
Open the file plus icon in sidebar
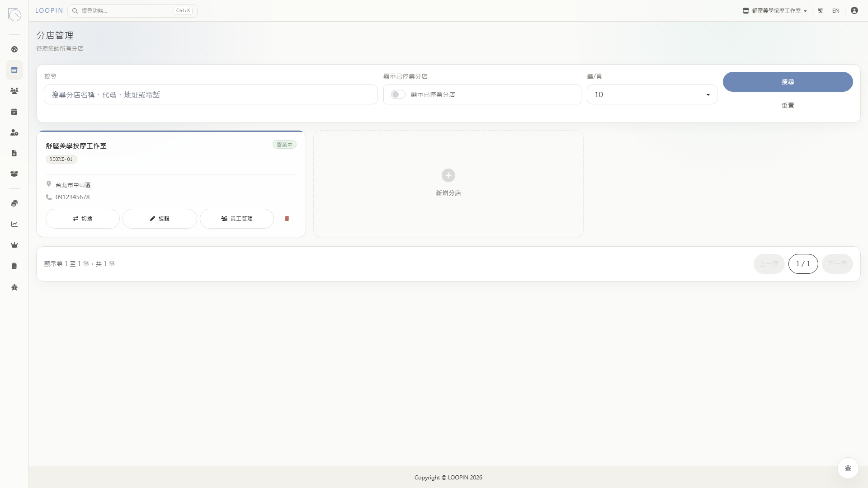[x=14, y=153]
